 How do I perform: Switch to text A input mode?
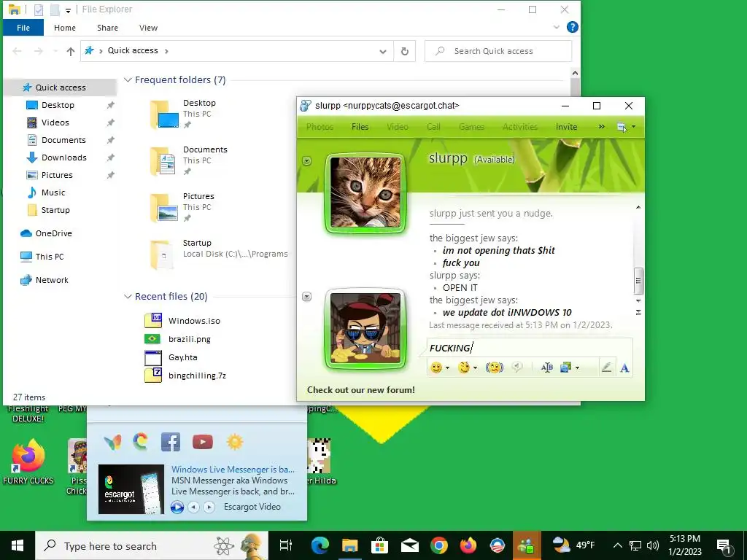[x=624, y=367]
